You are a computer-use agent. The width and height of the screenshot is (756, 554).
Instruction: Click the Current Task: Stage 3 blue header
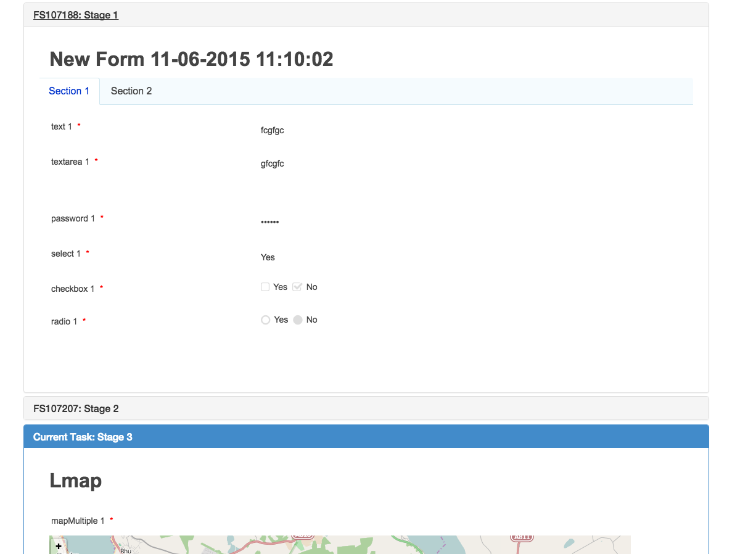(83, 437)
